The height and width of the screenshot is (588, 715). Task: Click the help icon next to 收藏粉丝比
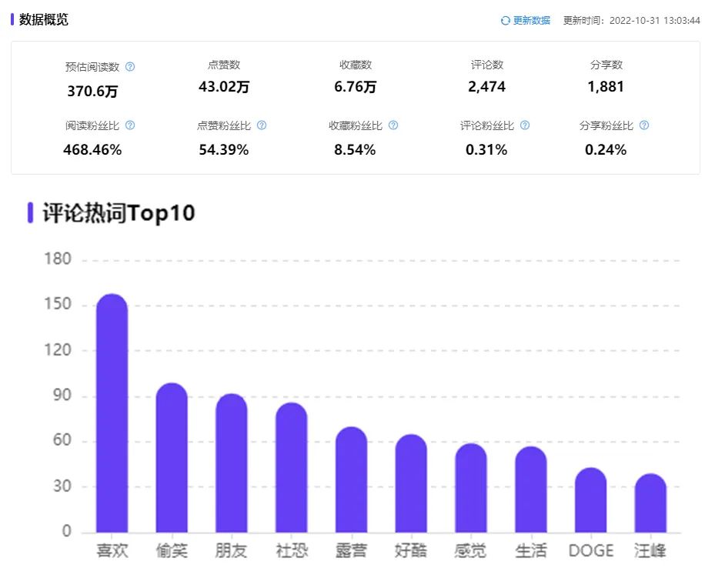click(393, 125)
